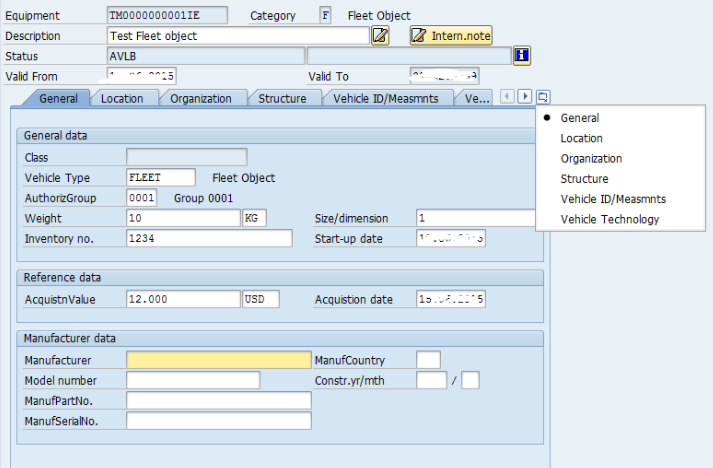Click the construction month field
Screen dimensions: 713x468
tap(470, 380)
